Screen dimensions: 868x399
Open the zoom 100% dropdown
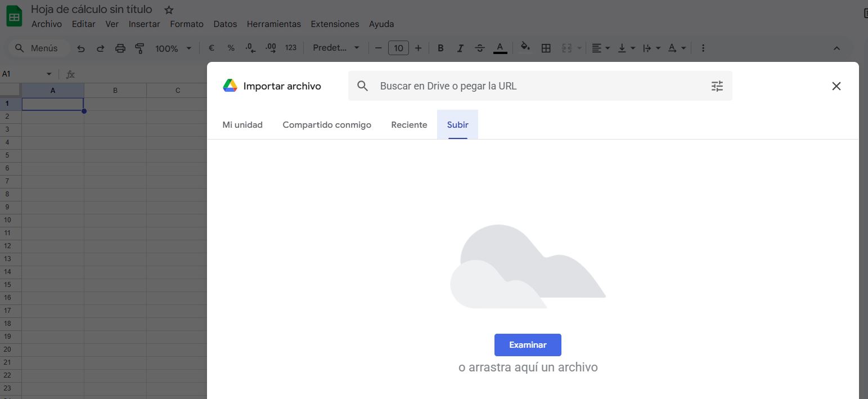(173, 48)
